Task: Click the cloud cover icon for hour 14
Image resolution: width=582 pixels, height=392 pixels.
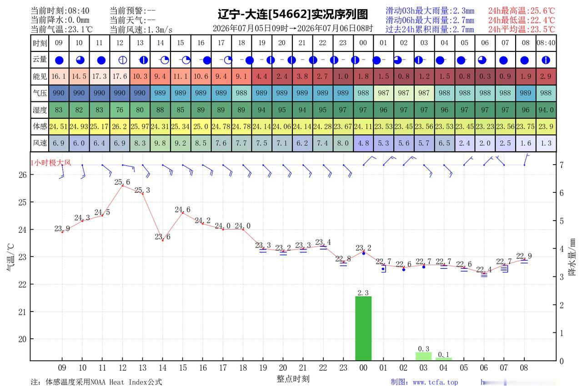Action: point(164,60)
